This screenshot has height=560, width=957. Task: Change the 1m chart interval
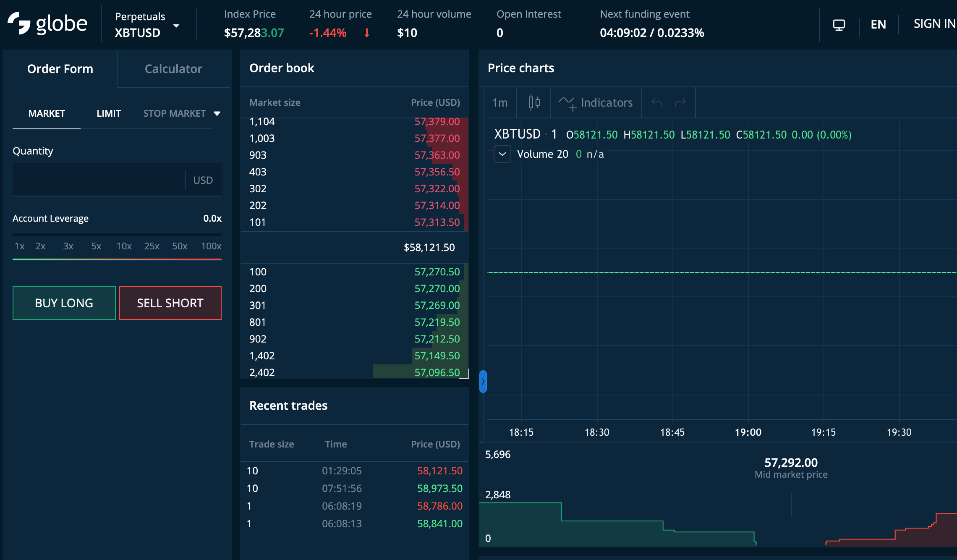500,102
